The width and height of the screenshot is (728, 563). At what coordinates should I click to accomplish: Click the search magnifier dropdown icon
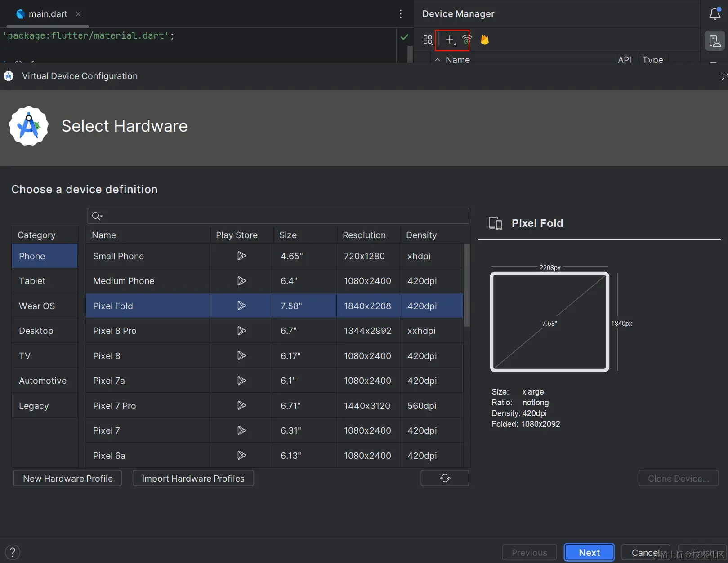pos(97,216)
